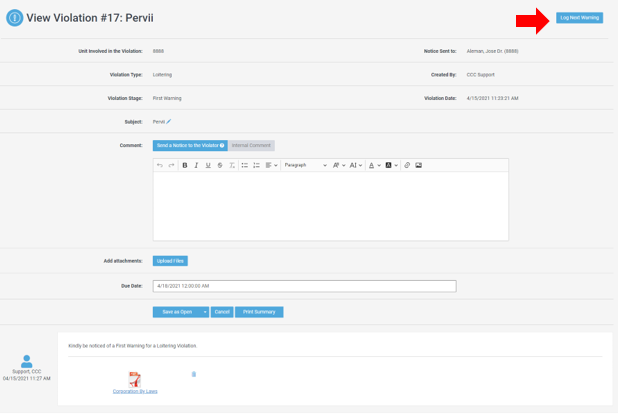This screenshot has width=621, height=420.
Task: Click the PDF attachment icon
Action: [135, 380]
